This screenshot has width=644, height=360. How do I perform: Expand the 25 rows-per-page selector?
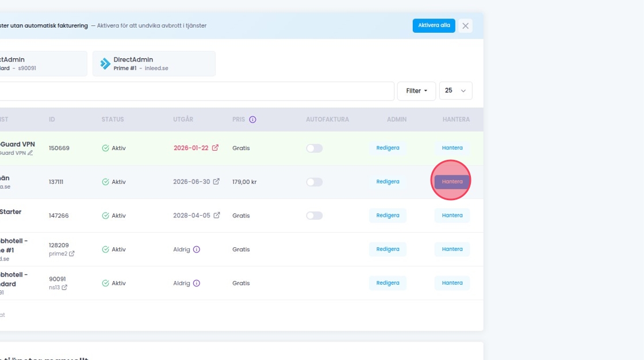(455, 91)
